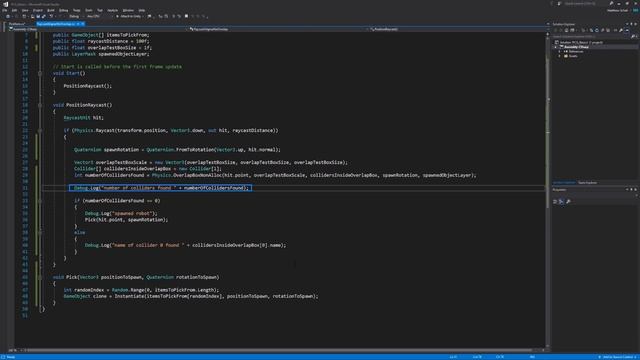640x360 pixels.
Task: Collapse the Assembly-CSharp project node
Action: click(555, 47)
